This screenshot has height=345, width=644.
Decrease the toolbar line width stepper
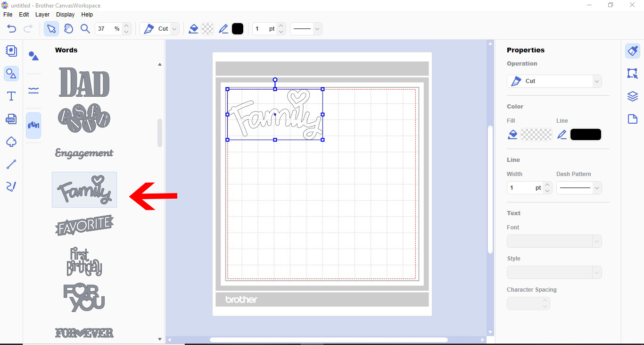[281, 32]
